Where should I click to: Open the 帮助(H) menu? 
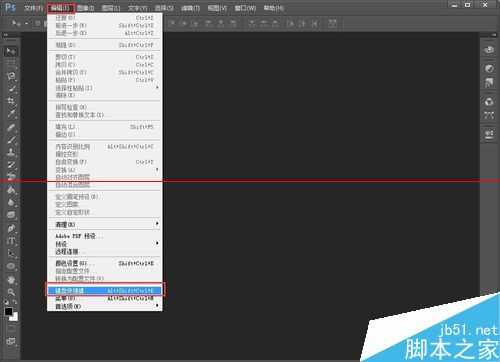coord(273,7)
